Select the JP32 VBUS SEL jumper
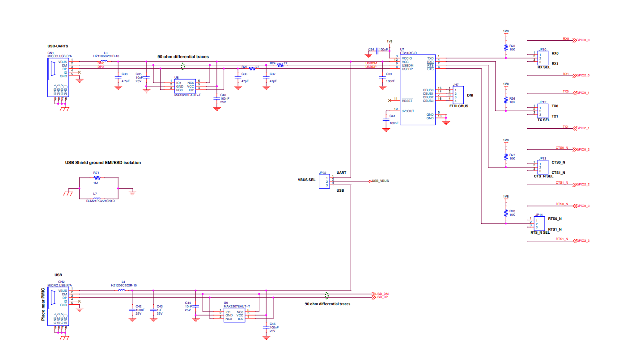644x362 pixels. point(324,181)
